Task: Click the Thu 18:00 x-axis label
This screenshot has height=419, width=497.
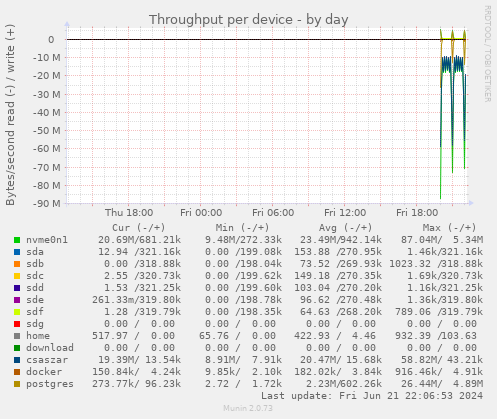Action: tap(129, 213)
